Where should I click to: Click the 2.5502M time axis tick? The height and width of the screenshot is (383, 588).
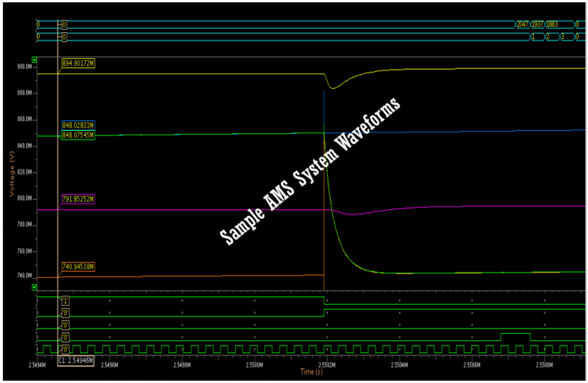(x=327, y=365)
